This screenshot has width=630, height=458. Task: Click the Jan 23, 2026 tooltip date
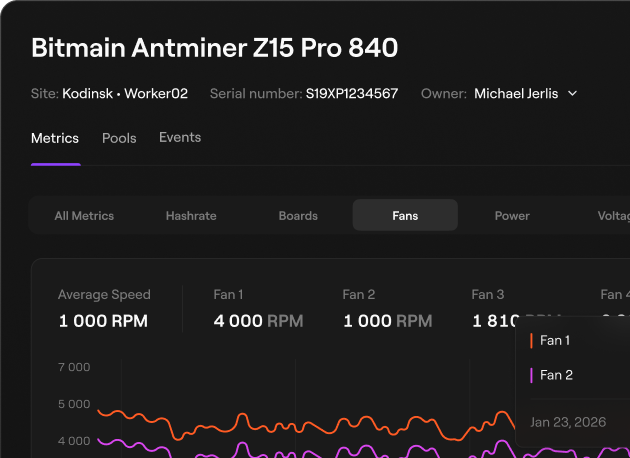coord(568,422)
